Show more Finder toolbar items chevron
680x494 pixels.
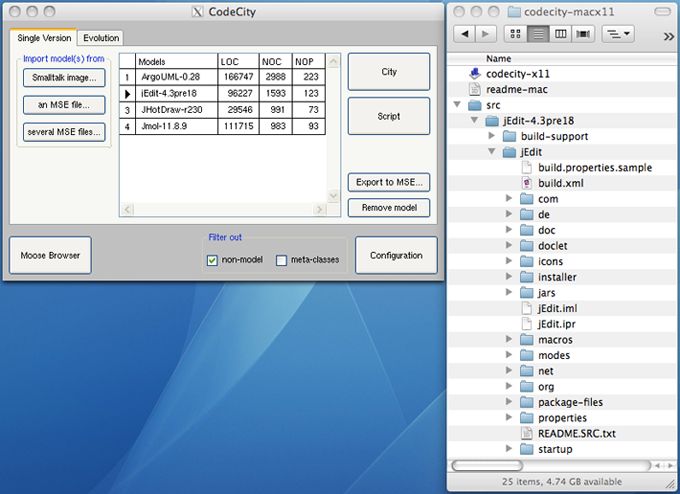[x=668, y=36]
